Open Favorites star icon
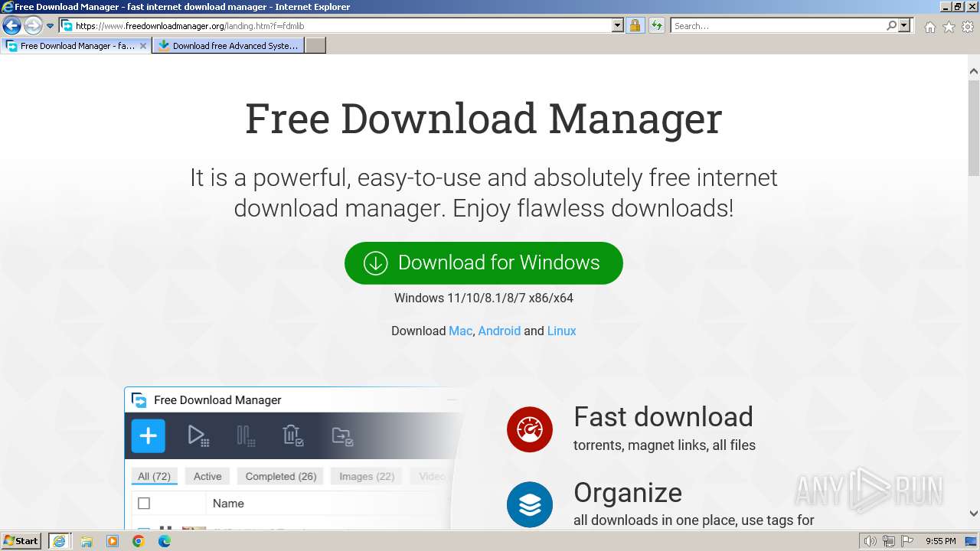The width and height of the screenshot is (980, 551). click(x=949, y=27)
